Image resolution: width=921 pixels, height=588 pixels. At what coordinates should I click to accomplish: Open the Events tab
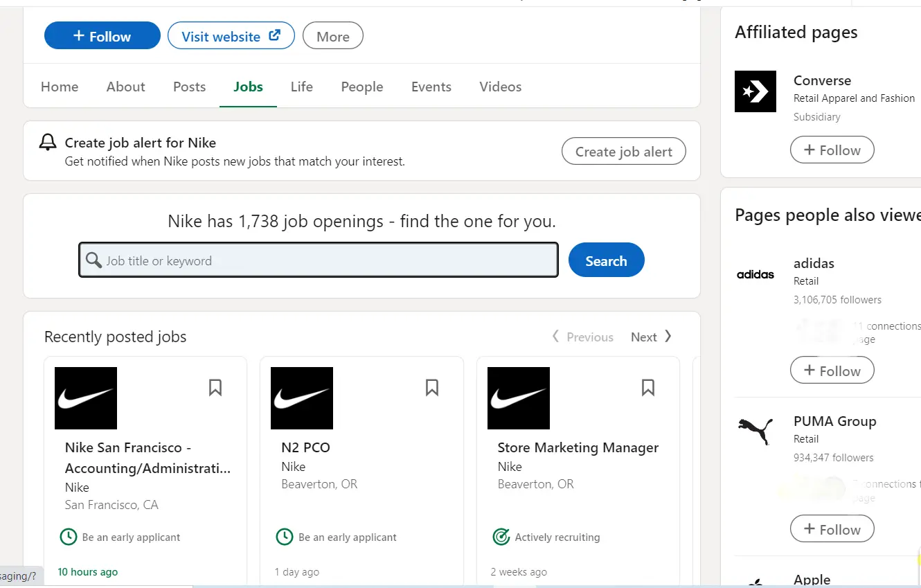pyautogui.click(x=431, y=87)
